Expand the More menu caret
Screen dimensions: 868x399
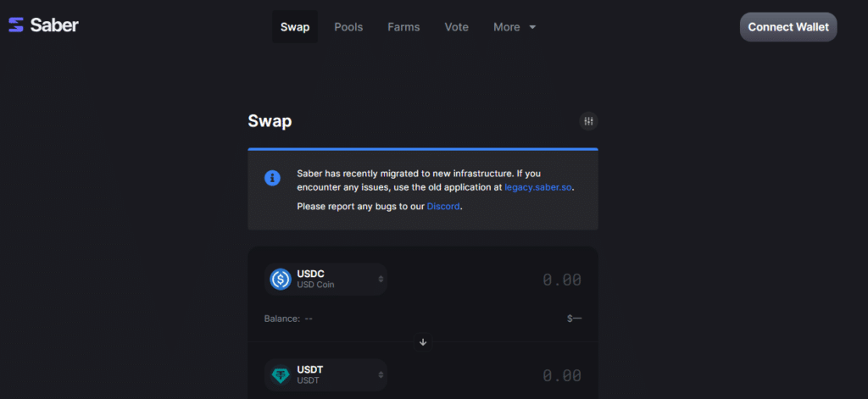[532, 27]
